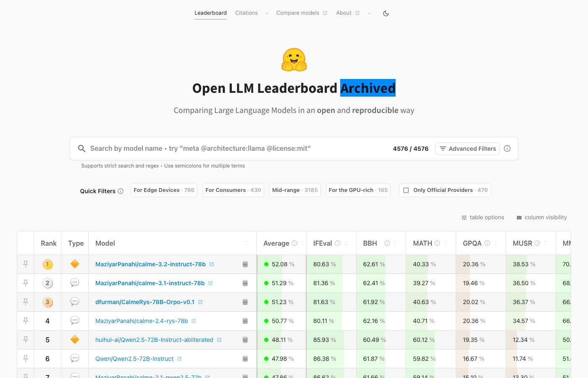Sort by MATH column arrows
Viewport: 588px width, 378px height.
coord(446,243)
